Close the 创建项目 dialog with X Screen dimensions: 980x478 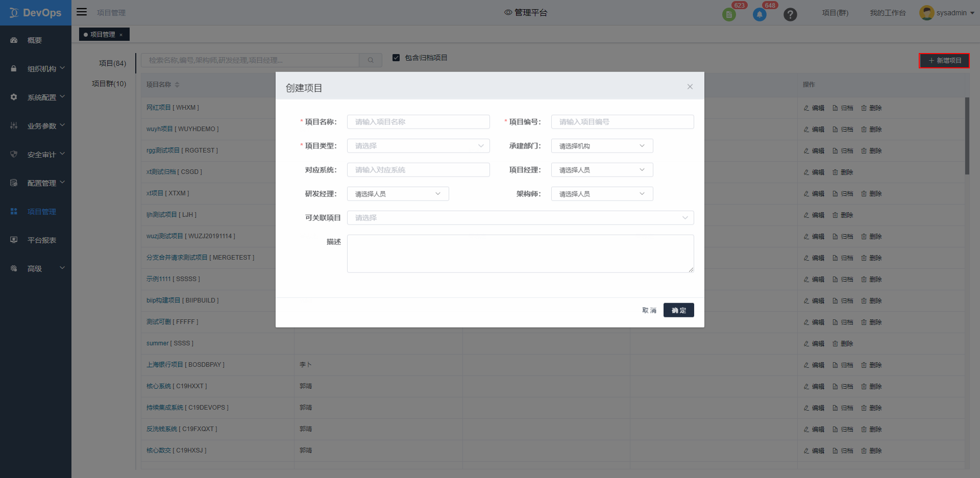click(690, 87)
